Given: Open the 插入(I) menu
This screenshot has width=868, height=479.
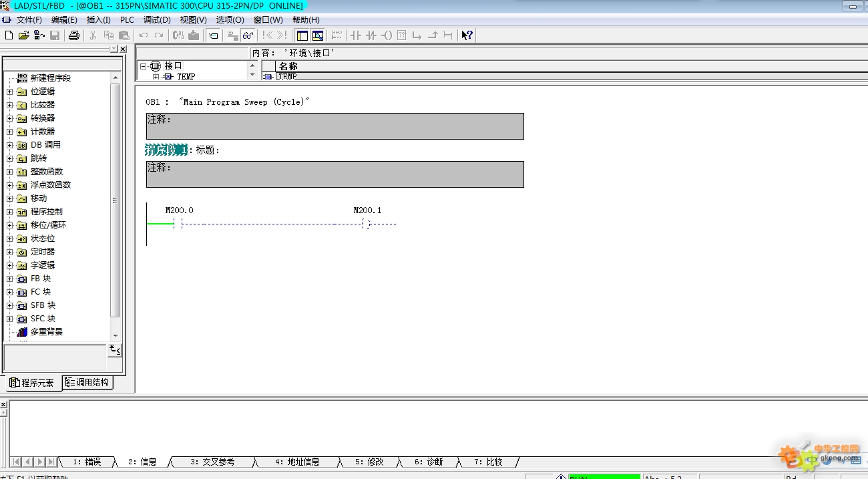Looking at the screenshot, I should (99, 20).
